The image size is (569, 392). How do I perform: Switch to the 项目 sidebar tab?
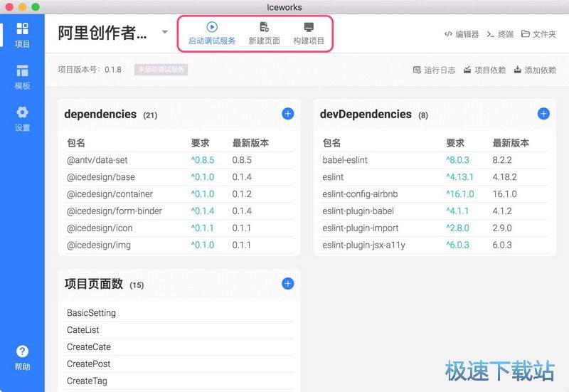pyautogui.click(x=22, y=34)
